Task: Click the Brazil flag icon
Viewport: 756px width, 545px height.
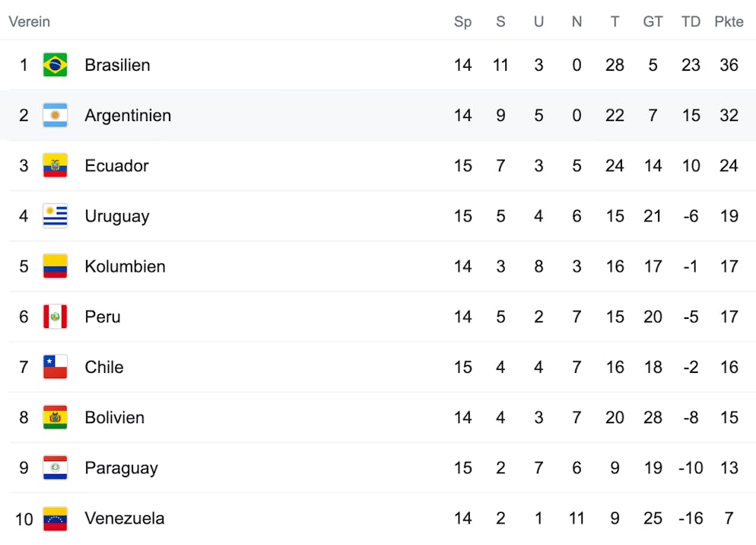Action: pyautogui.click(x=55, y=65)
